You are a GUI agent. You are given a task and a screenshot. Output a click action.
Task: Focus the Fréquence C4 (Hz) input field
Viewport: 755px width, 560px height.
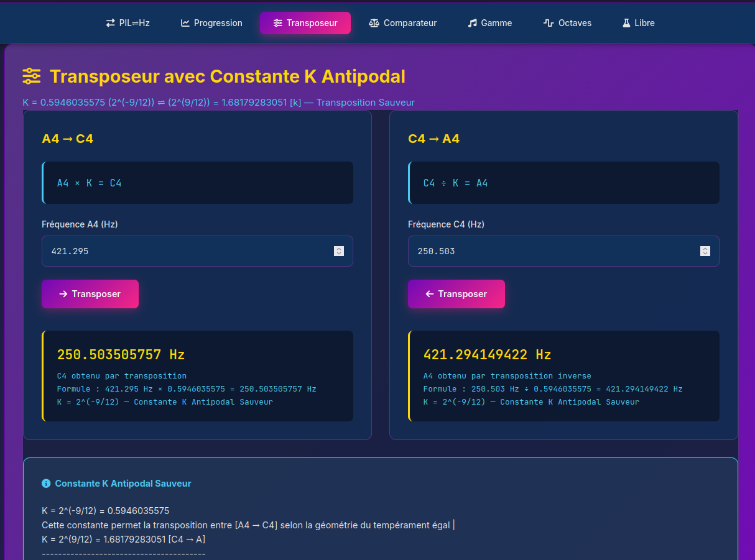click(x=554, y=251)
